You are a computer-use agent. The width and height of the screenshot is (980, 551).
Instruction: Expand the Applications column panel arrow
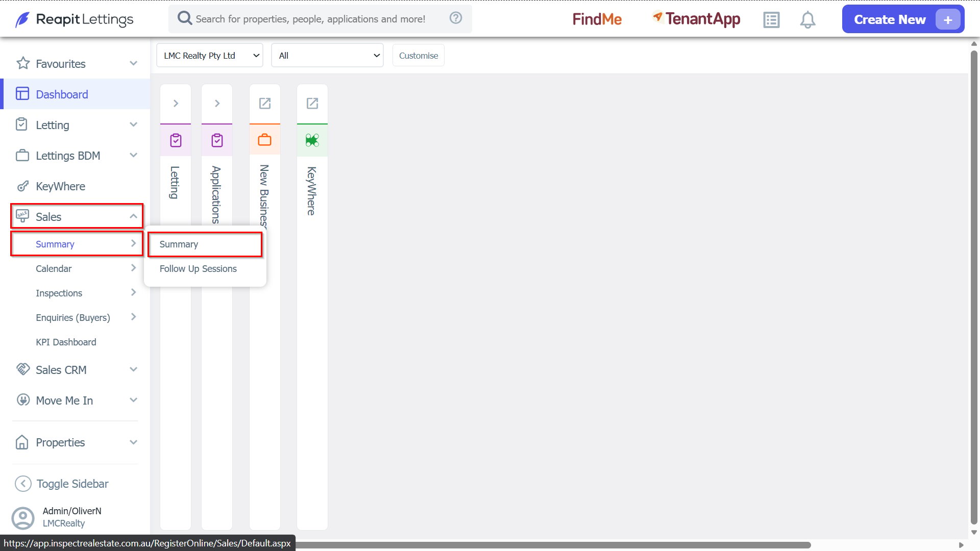click(x=217, y=104)
